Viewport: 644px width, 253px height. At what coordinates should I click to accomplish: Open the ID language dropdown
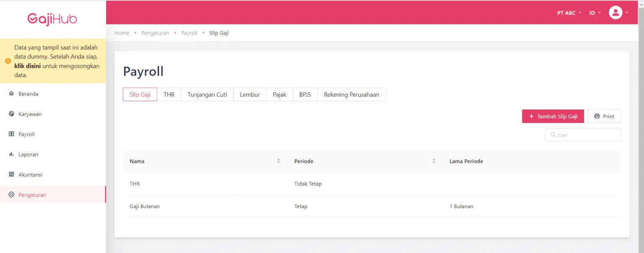point(595,13)
